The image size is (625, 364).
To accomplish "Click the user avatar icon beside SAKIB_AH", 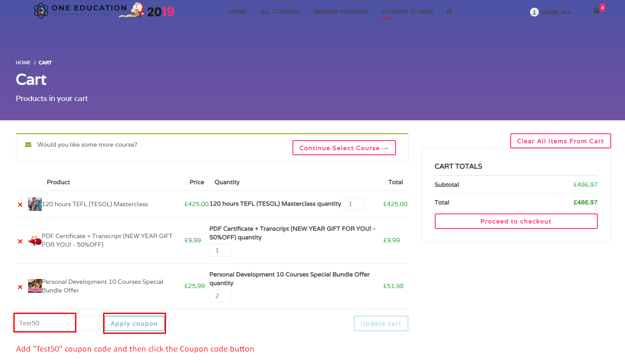I will pyautogui.click(x=534, y=12).
